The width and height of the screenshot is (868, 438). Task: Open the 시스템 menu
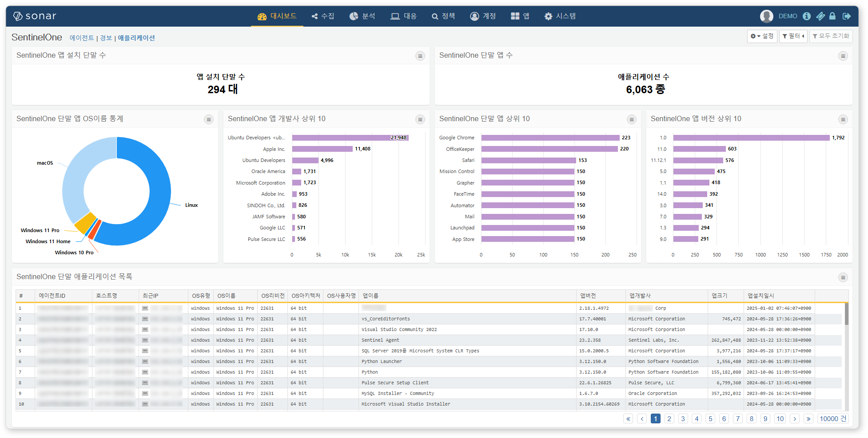(x=560, y=16)
